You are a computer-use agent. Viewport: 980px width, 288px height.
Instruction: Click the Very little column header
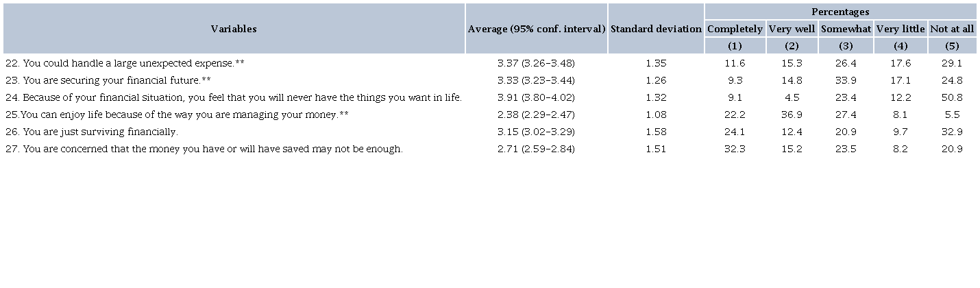[x=901, y=29]
